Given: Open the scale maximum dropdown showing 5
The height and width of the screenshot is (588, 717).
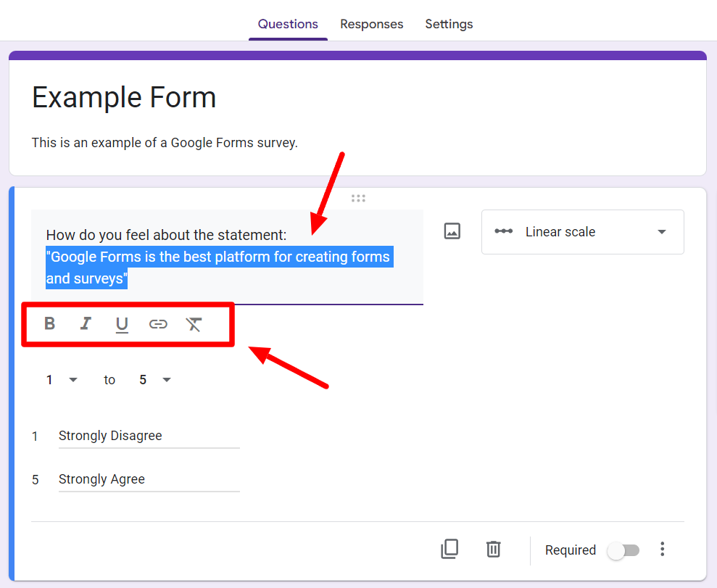Looking at the screenshot, I should click(x=155, y=380).
